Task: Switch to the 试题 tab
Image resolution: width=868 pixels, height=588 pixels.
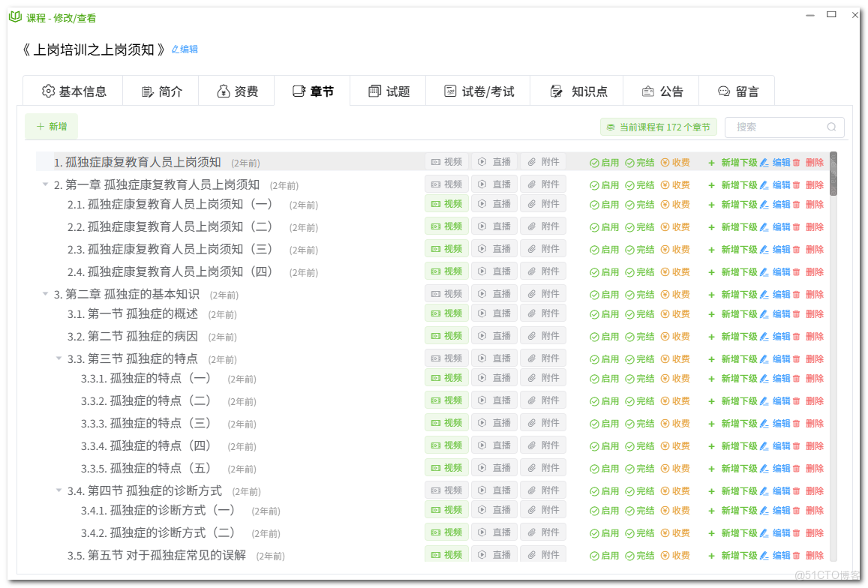Action: (388, 90)
